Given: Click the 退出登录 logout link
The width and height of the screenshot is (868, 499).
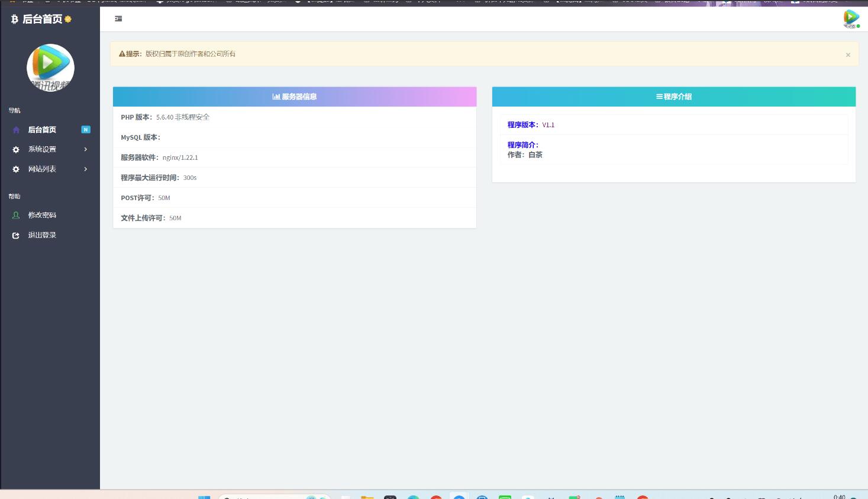Looking at the screenshot, I should click(42, 235).
